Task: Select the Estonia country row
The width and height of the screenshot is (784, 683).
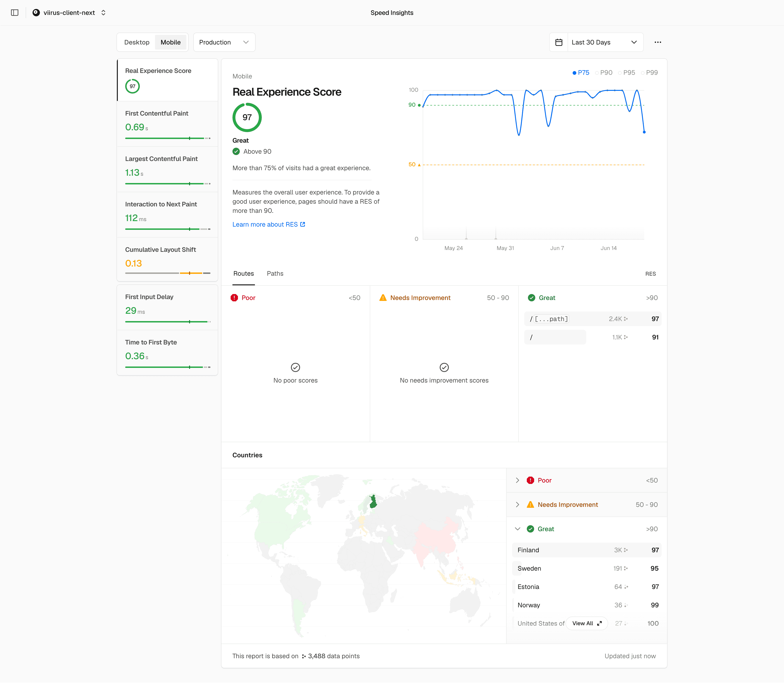Action: click(587, 587)
